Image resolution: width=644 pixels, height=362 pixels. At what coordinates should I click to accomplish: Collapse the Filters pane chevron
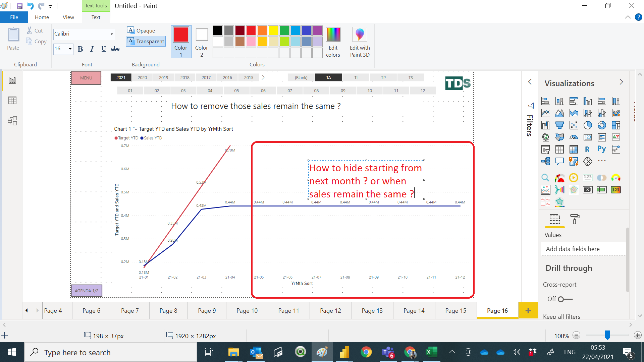[x=530, y=82]
